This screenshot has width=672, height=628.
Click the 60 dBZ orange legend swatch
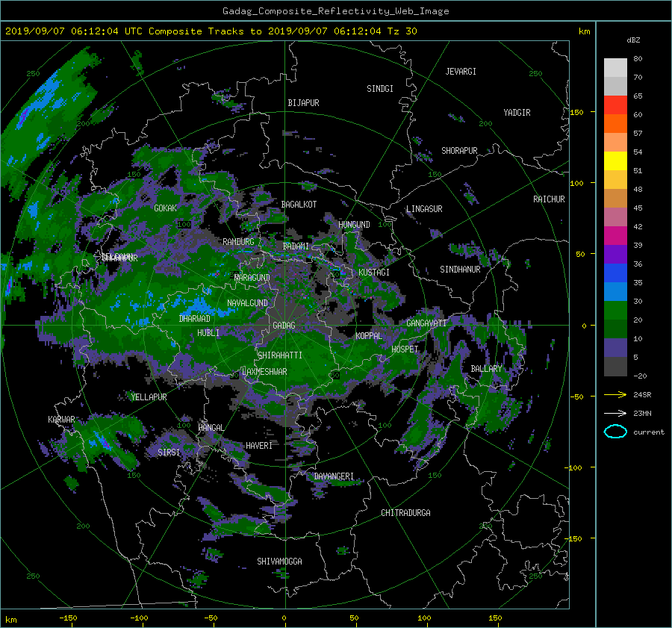(615, 123)
